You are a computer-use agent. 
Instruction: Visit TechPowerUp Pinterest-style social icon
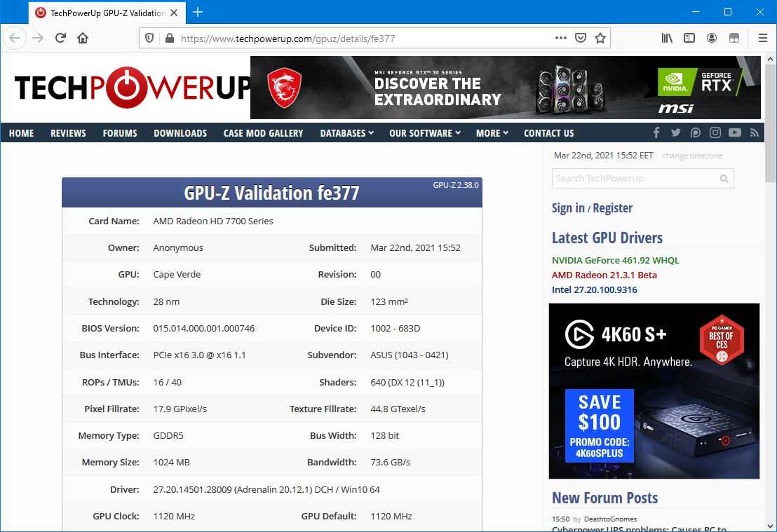coord(695,132)
